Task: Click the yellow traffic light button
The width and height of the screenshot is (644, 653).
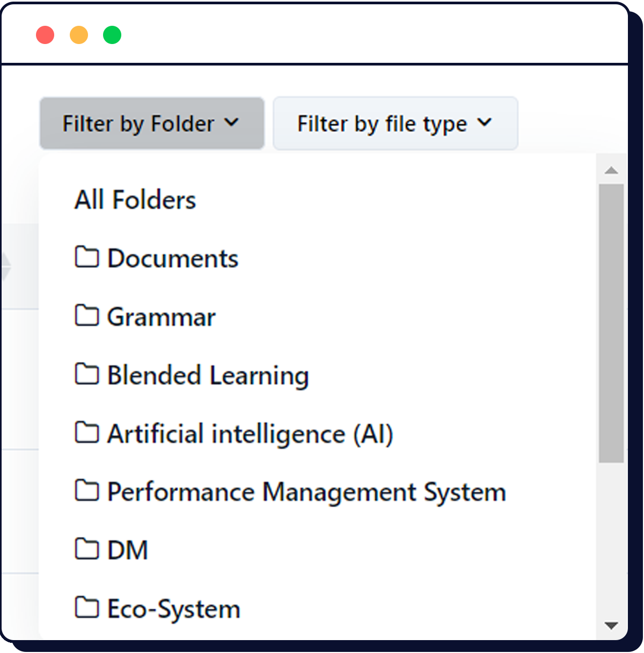Action: (78, 35)
